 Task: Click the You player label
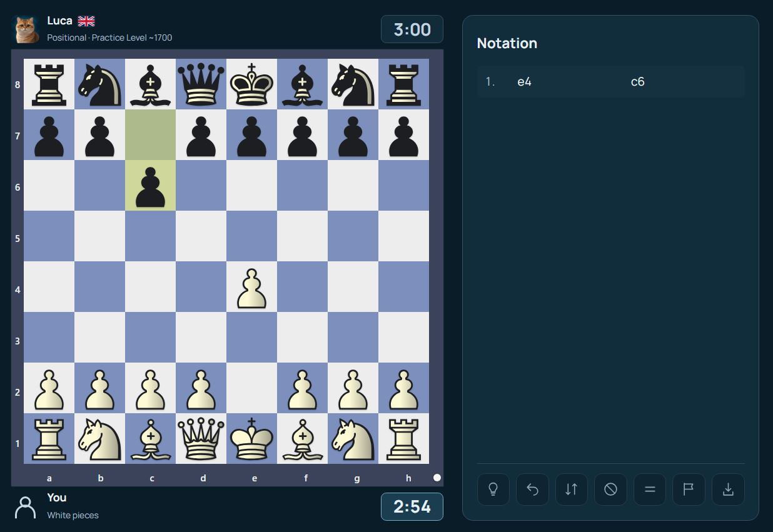coord(57,498)
